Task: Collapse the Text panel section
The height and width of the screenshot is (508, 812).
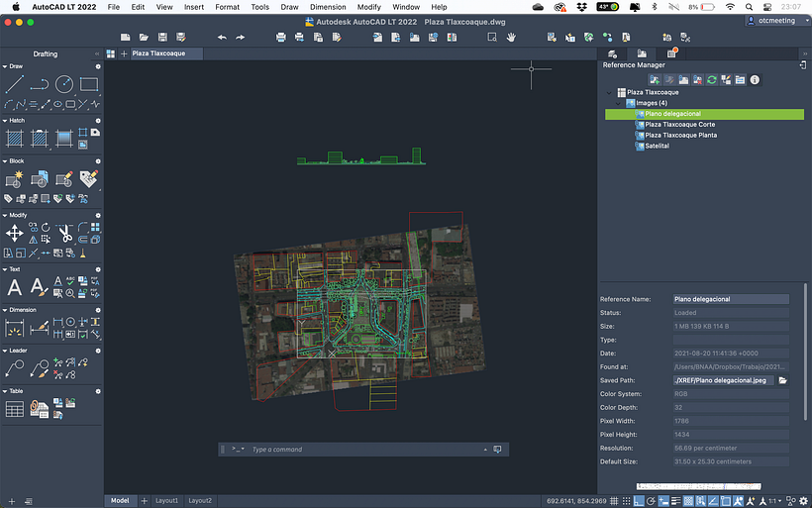Action: pyautogui.click(x=5, y=269)
